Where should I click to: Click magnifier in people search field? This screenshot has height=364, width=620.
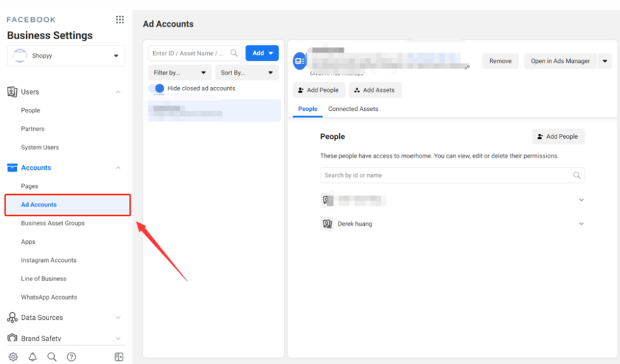pyautogui.click(x=577, y=175)
